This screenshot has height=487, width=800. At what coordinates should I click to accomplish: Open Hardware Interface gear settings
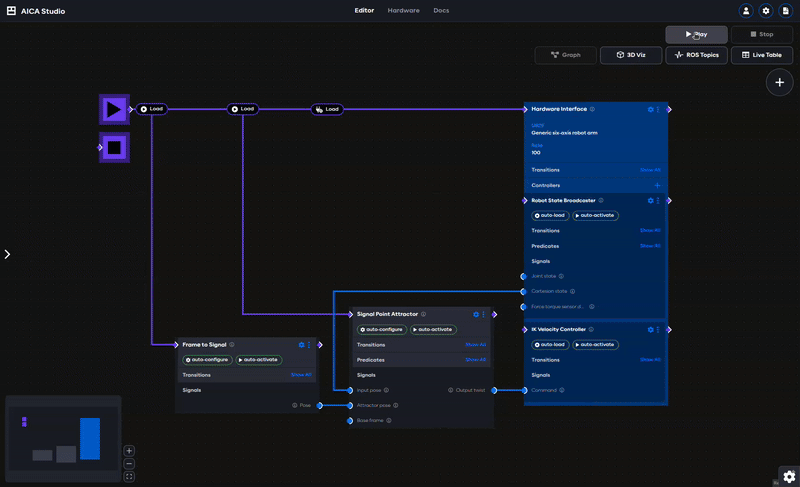coord(650,109)
